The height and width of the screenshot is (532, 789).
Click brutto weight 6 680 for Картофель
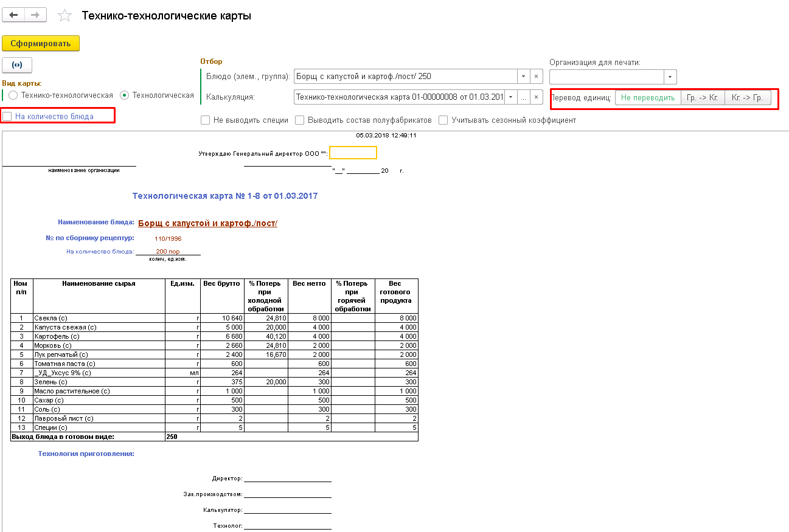click(223, 336)
